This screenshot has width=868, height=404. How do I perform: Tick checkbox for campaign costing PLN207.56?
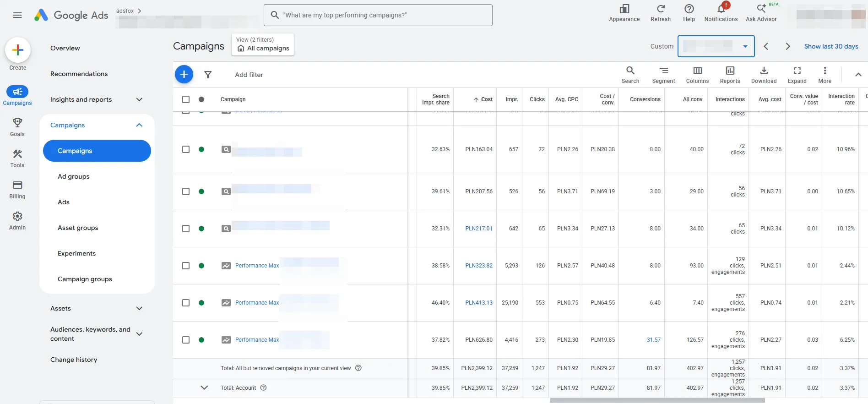(186, 191)
